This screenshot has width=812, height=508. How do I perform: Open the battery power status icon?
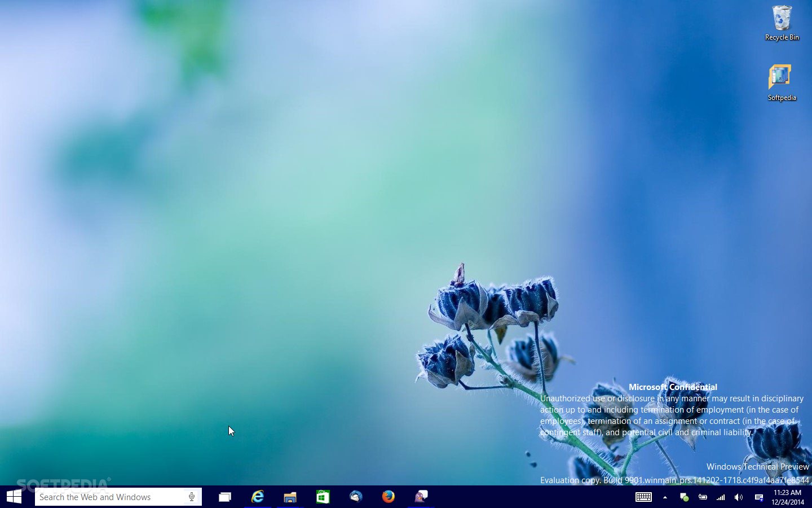point(703,497)
